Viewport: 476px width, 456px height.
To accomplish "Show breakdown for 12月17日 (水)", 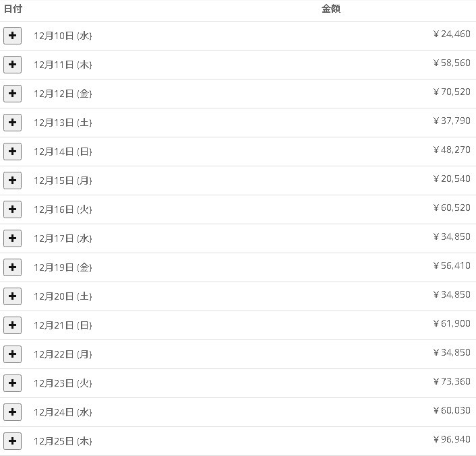I will click(12, 238).
